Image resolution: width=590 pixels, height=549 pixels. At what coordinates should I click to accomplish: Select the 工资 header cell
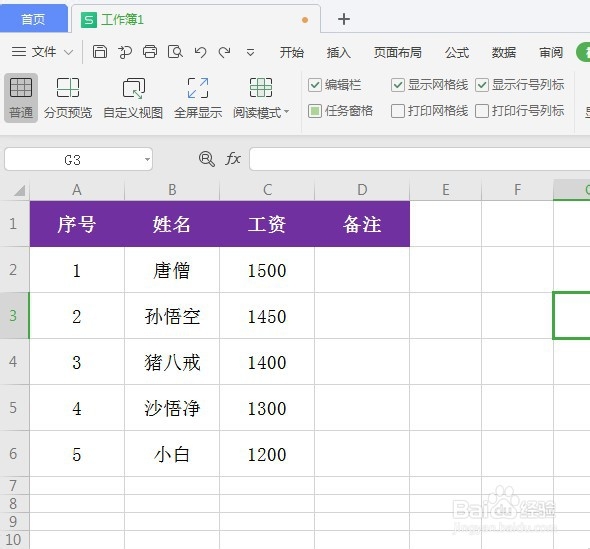(x=267, y=224)
